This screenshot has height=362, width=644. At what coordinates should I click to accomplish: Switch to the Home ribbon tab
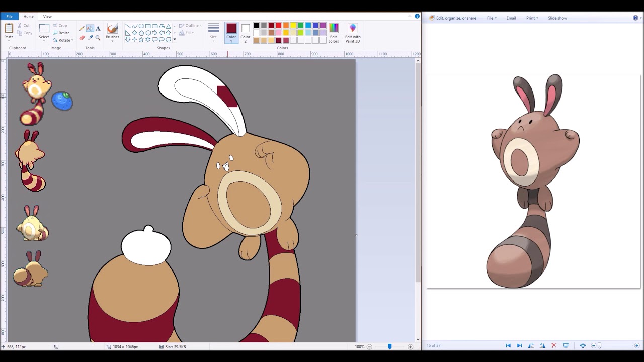[28, 16]
